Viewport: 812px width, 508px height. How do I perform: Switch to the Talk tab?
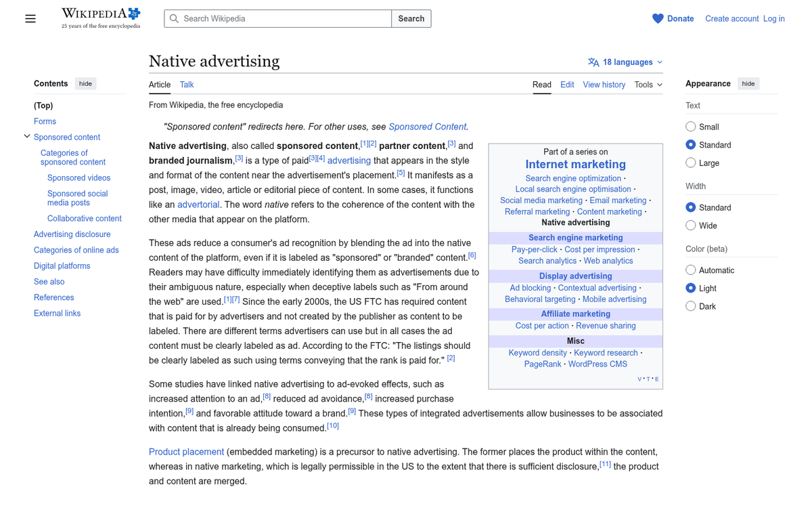[x=187, y=85]
